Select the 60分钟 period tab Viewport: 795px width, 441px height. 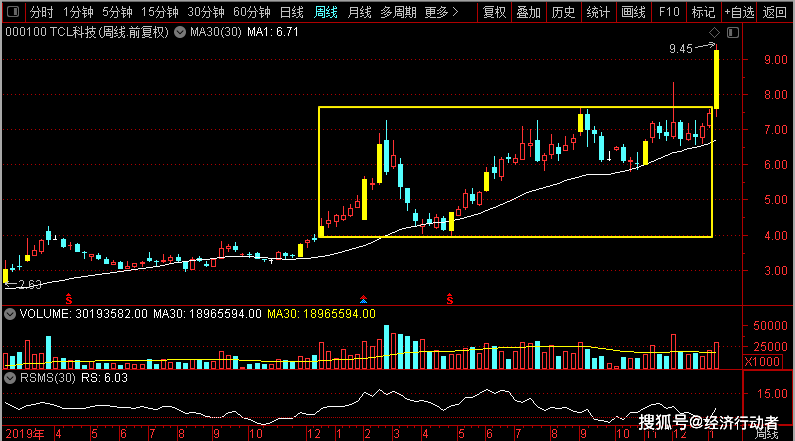(x=251, y=12)
